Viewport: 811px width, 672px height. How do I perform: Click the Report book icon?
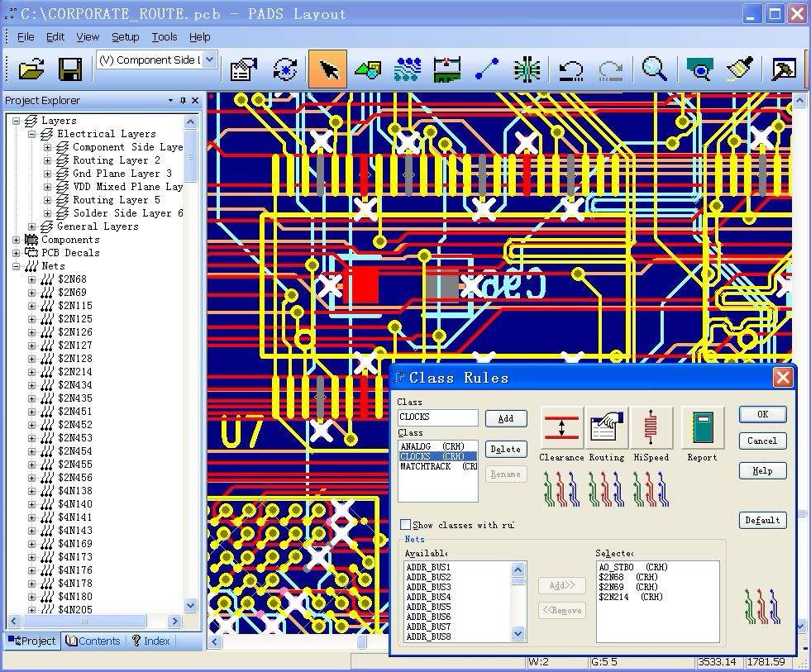(x=703, y=427)
